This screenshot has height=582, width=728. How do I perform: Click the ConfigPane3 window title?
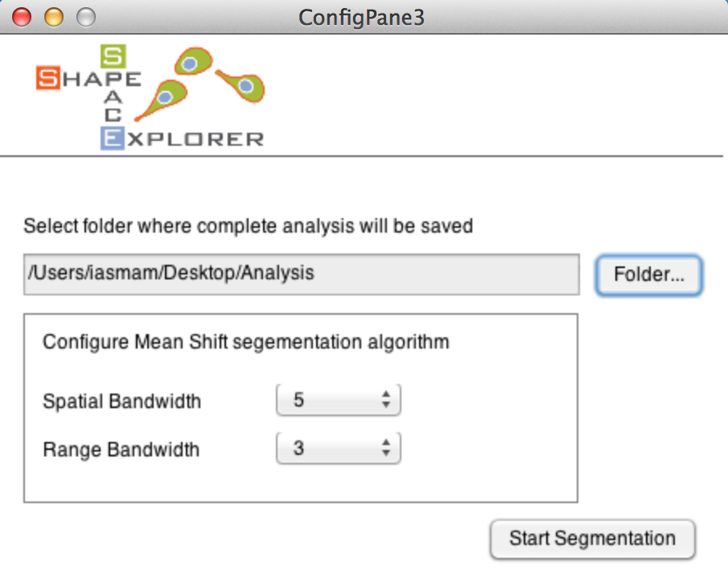pos(361,18)
